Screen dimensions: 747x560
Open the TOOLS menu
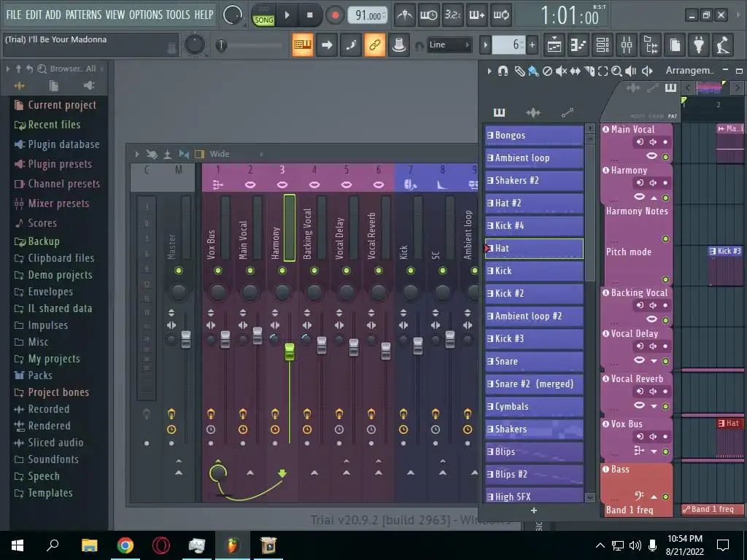point(178,15)
